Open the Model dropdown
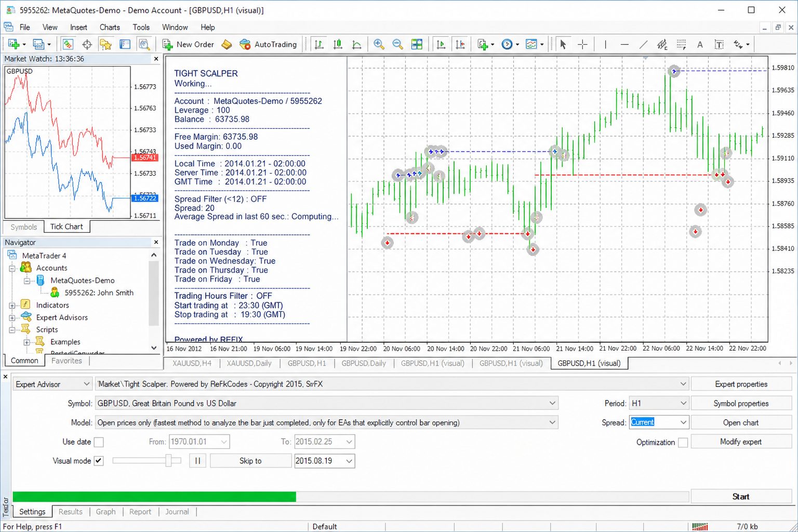This screenshot has height=532, width=798. tap(327, 422)
